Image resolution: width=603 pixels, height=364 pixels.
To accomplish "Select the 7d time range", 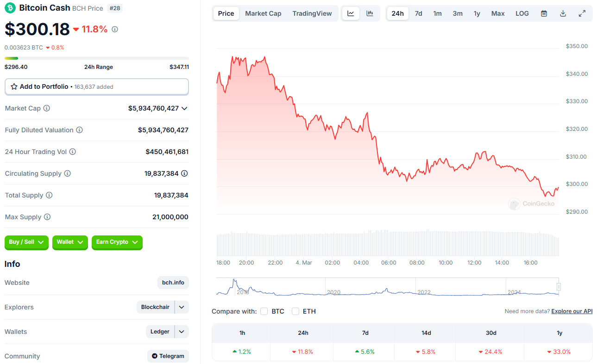I will (418, 13).
